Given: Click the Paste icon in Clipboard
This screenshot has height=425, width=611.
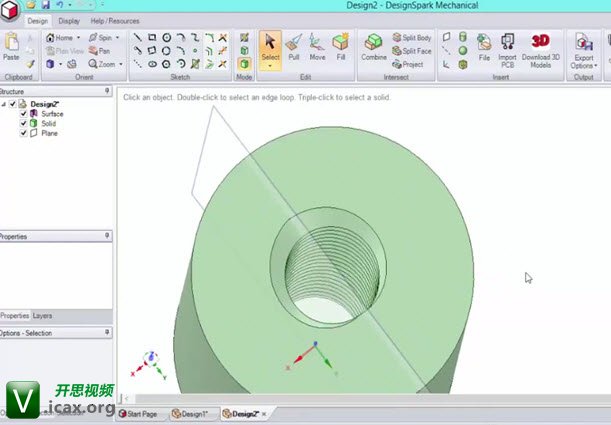Looking at the screenshot, I should pos(12,47).
